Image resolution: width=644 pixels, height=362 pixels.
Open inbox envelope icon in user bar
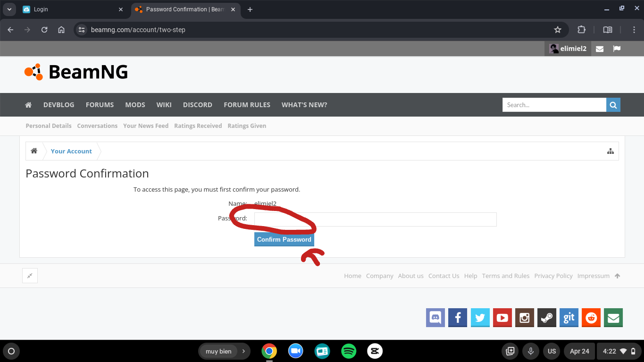tap(600, 49)
